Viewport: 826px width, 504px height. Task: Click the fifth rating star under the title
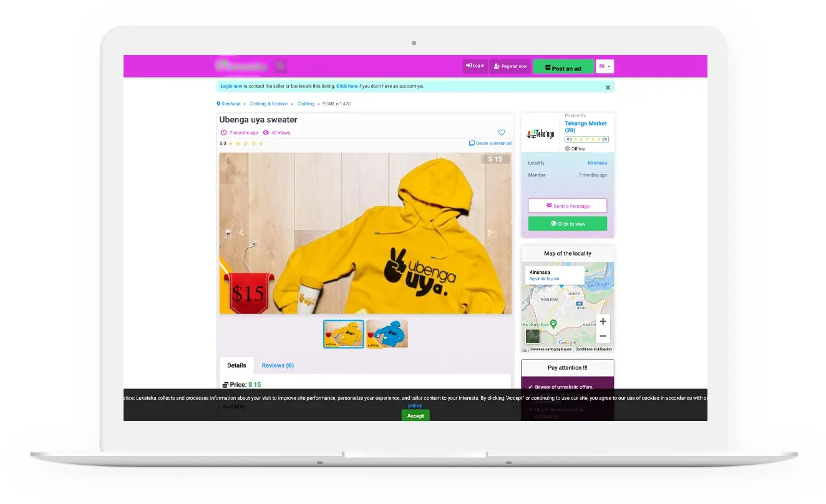pyautogui.click(x=261, y=143)
